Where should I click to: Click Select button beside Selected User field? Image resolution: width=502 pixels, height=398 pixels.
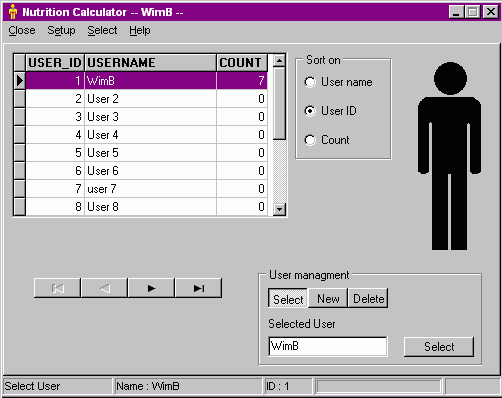pos(439,347)
